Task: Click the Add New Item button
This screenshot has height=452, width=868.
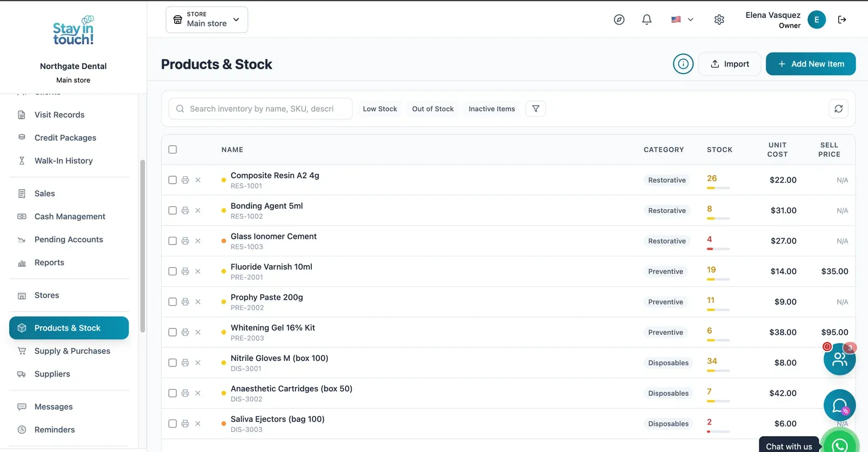Action: 810,64
